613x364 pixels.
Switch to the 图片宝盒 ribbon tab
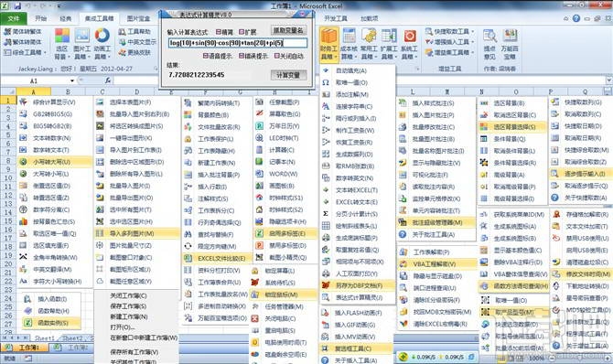coord(139,18)
